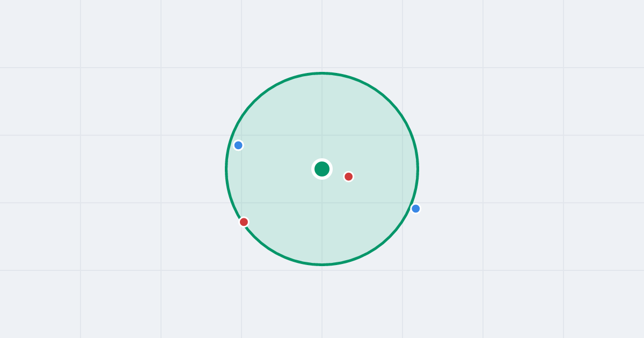Click the blue dot inside the circle's left side

[x=239, y=145]
